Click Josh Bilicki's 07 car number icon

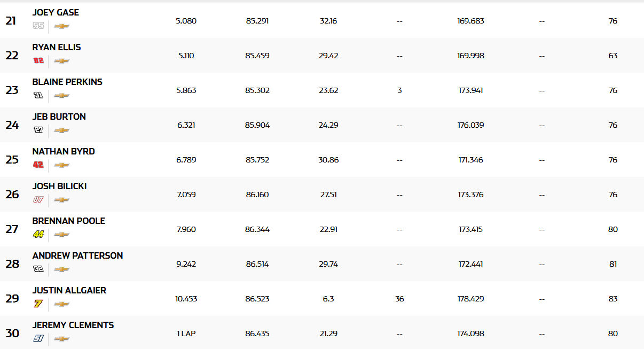(x=38, y=199)
